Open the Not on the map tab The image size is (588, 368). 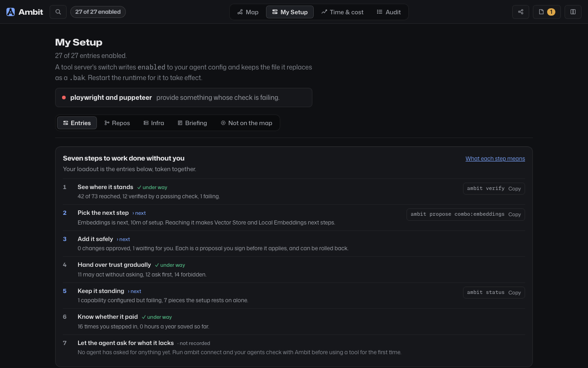[246, 123]
